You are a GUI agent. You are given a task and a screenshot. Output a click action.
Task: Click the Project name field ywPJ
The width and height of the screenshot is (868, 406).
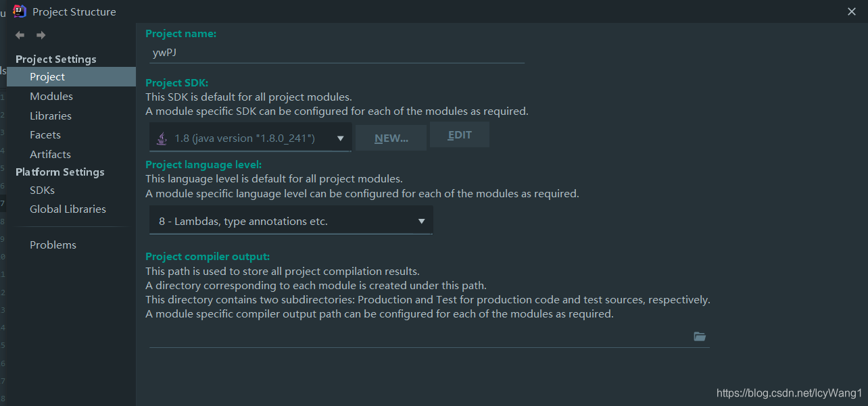click(x=337, y=53)
